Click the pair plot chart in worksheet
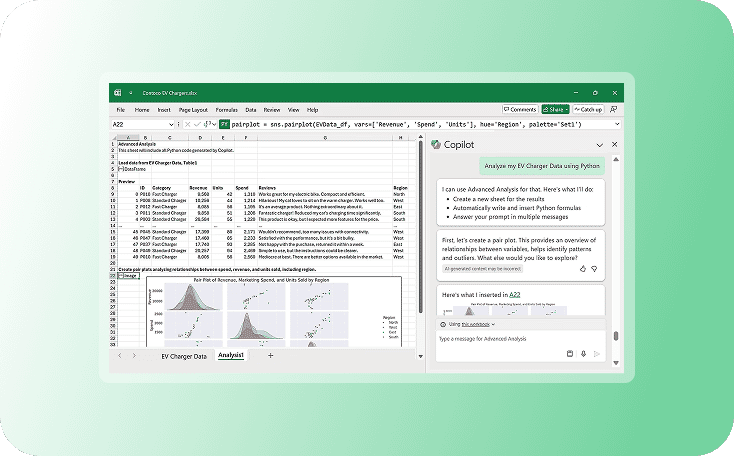Viewport: 734px width, 456px height. point(274,311)
